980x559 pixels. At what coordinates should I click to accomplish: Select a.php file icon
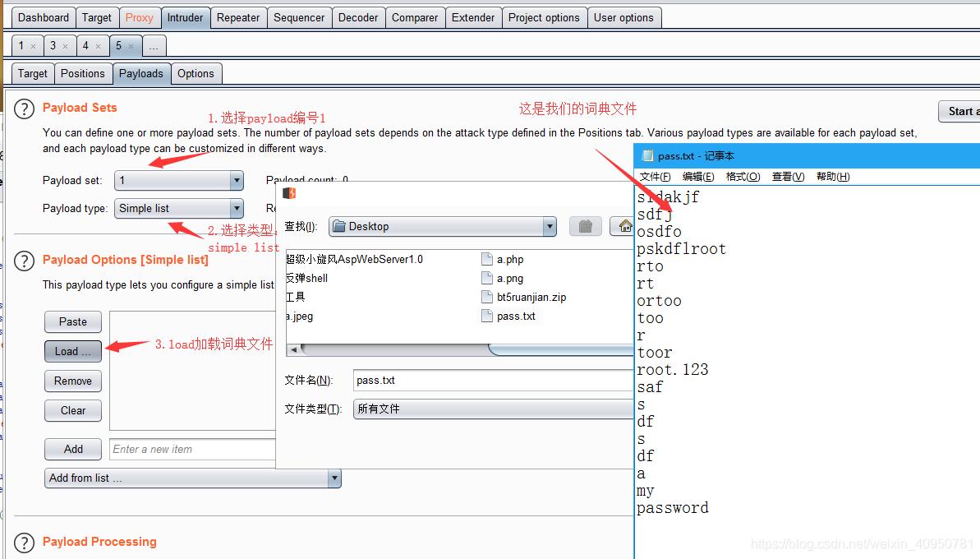pyautogui.click(x=487, y=259)
